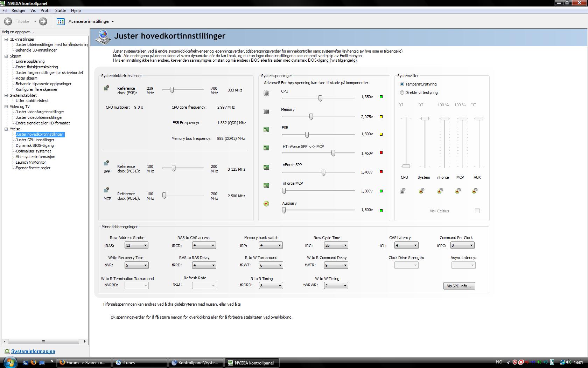Click the Memory voltage chip icon
The width and height of the screenshot is (588, 368).
click(266, 111)
